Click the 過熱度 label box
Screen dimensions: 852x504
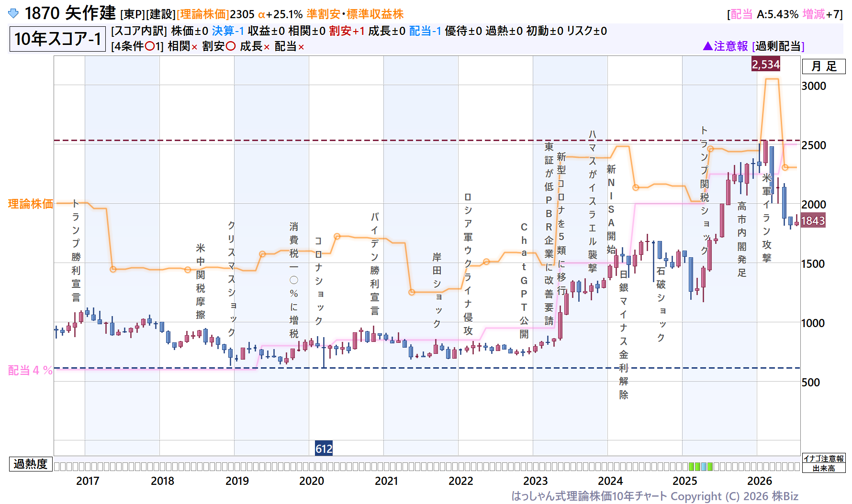click(x=31, y=464)
